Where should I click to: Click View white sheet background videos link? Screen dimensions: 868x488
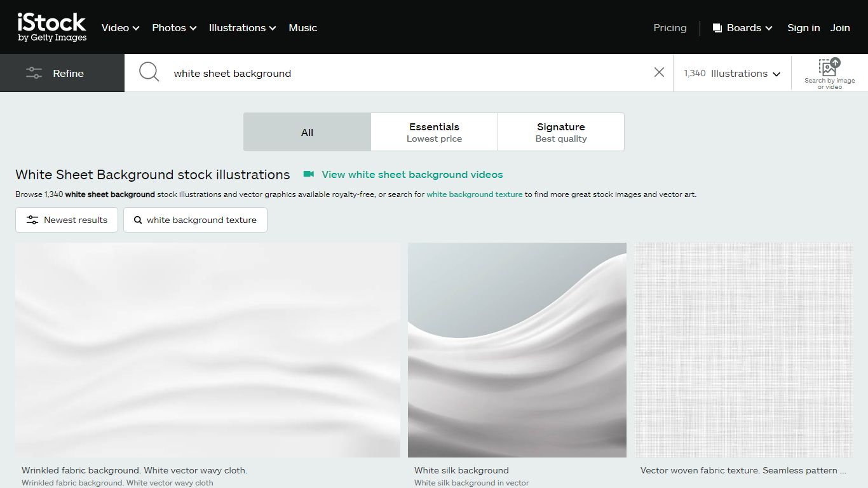click(412, 174)
